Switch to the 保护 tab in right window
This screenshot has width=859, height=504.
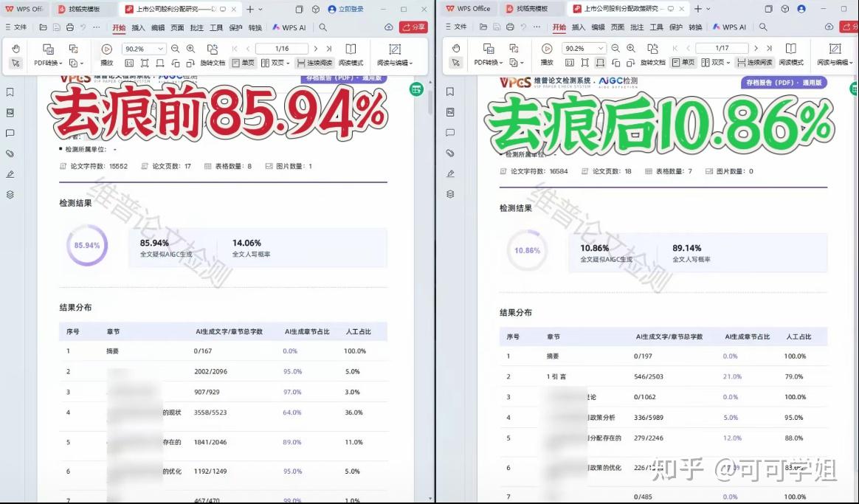tap(676, 27)
